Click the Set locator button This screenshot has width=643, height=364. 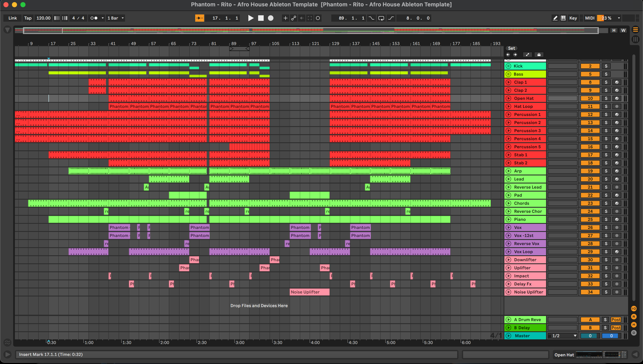[x=511, y=48]
